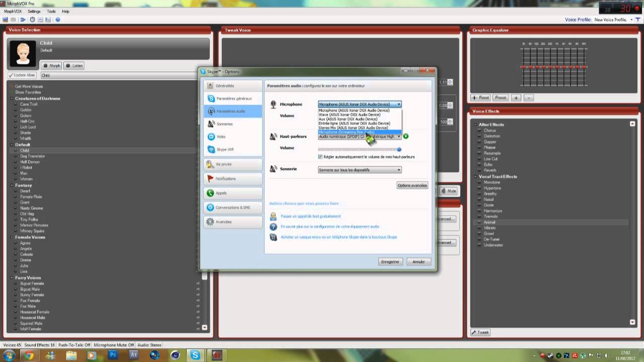The image size is (644, 362).
Task: Open Vie privée section in Skype
Action: [x=233, y=164]
